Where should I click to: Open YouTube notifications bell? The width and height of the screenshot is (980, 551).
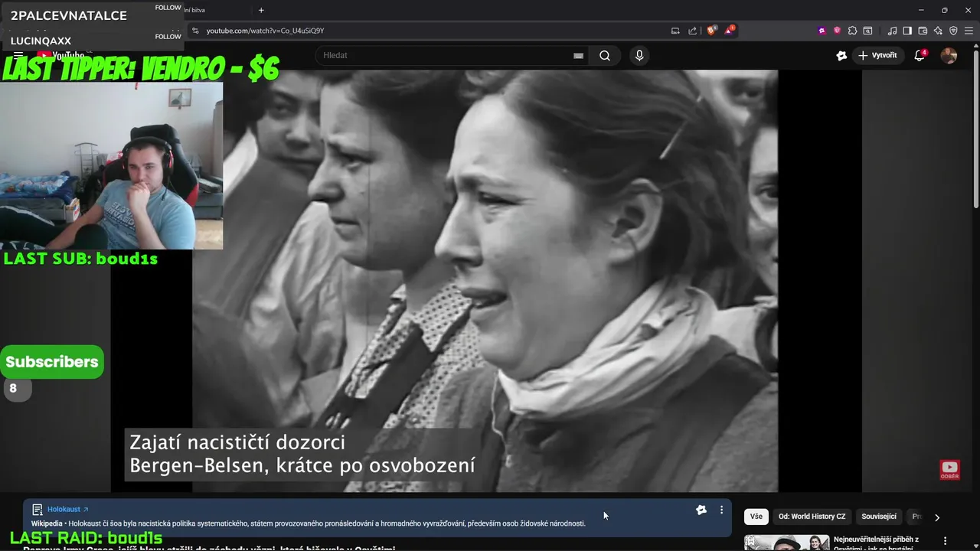pos(920,55)
